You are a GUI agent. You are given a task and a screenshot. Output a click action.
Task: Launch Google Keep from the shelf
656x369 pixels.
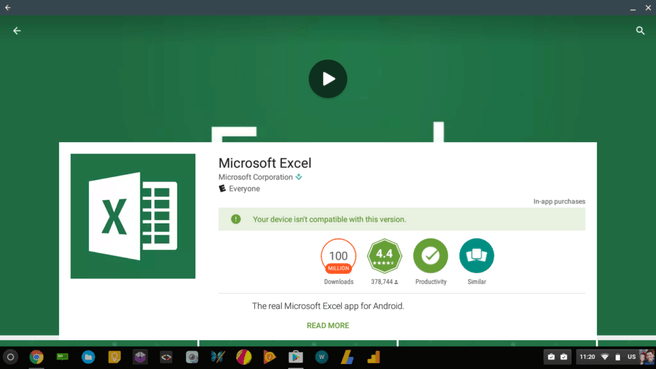114,357
